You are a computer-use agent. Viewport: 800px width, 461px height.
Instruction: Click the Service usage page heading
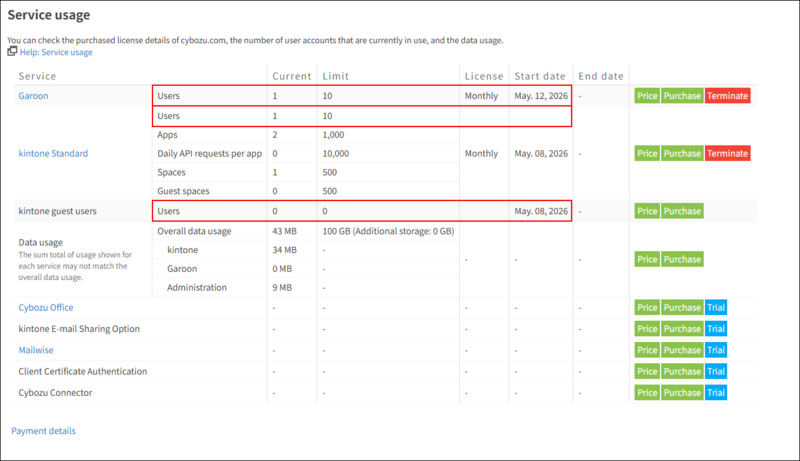[x=49, y=15]
